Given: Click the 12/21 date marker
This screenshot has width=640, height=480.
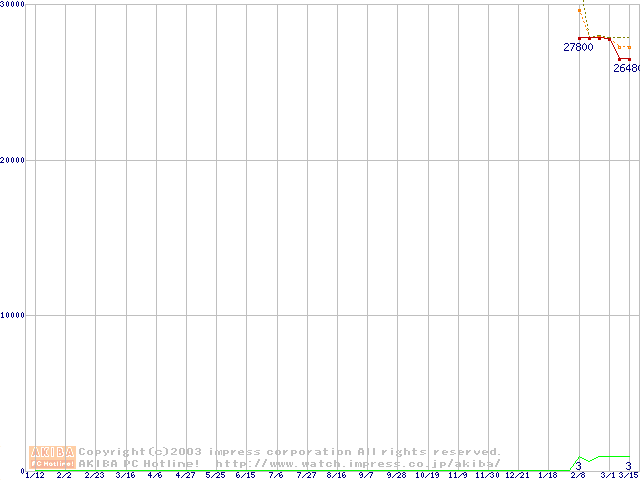Looking at the screenshot, I should coord(518,476).
